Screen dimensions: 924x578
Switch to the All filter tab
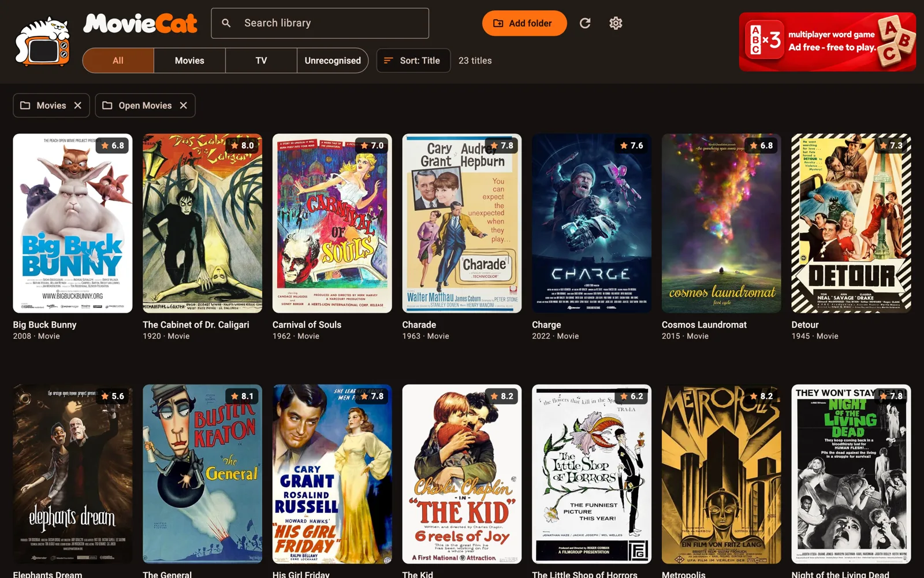coord(118,61)
